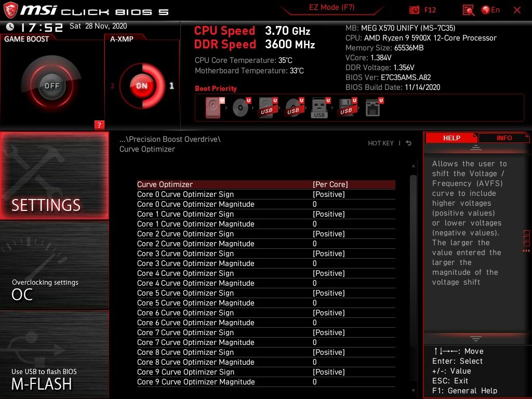Edit Core 2 Curve Optimizer Magnitude value
Image resolution: width=532 pixels, height=399 pixels.
[314, 244]
